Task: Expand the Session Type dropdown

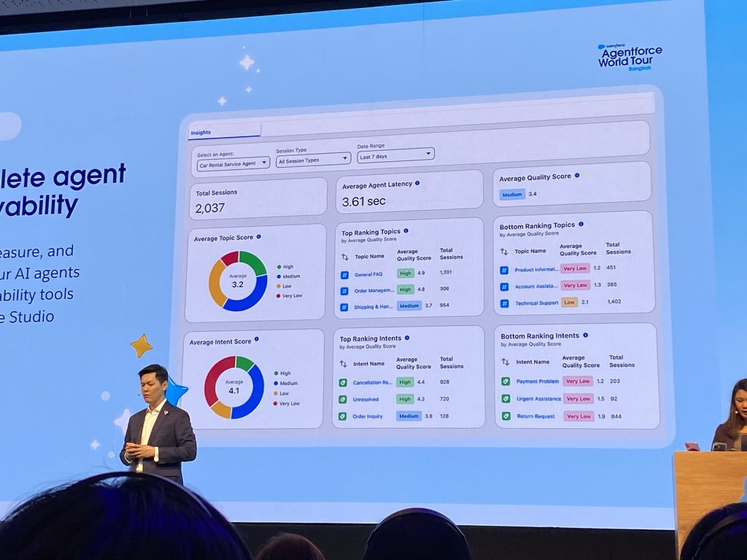Action: [x=313, y=160]
